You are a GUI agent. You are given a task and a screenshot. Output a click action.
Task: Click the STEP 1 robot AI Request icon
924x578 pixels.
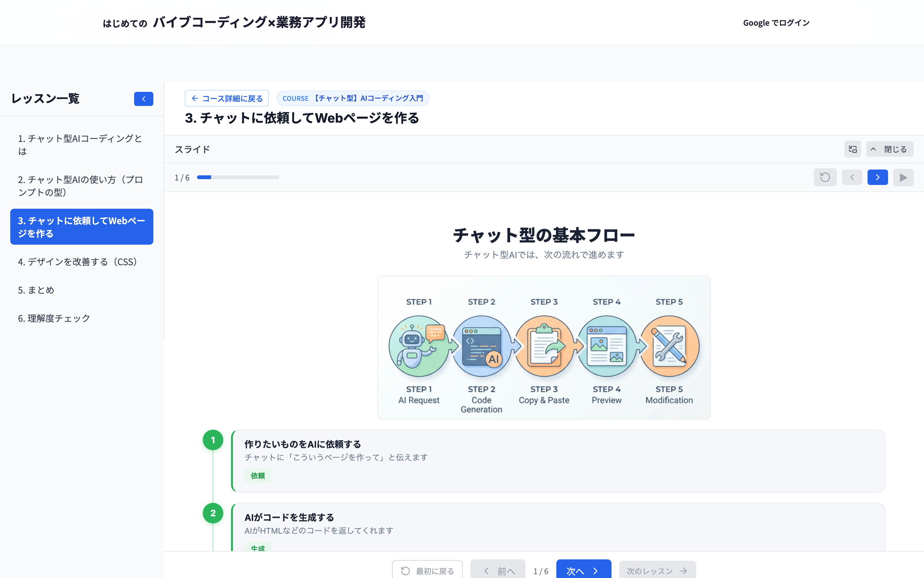pos(419,346)
